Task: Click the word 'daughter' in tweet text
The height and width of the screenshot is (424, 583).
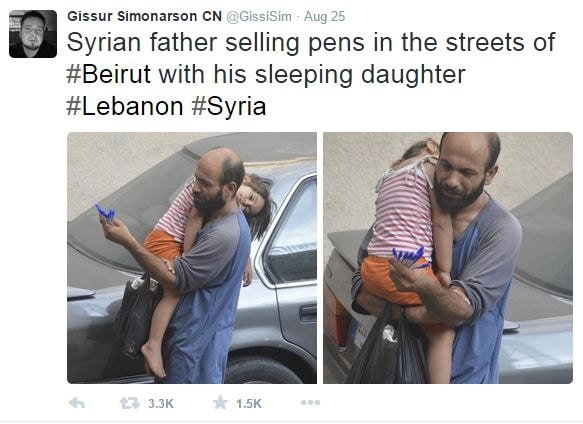Action: [x=413, y=75]
